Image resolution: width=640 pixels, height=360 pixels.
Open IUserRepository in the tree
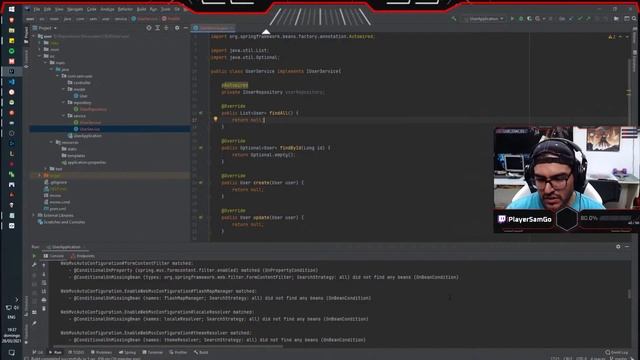[x=90, y=109]
